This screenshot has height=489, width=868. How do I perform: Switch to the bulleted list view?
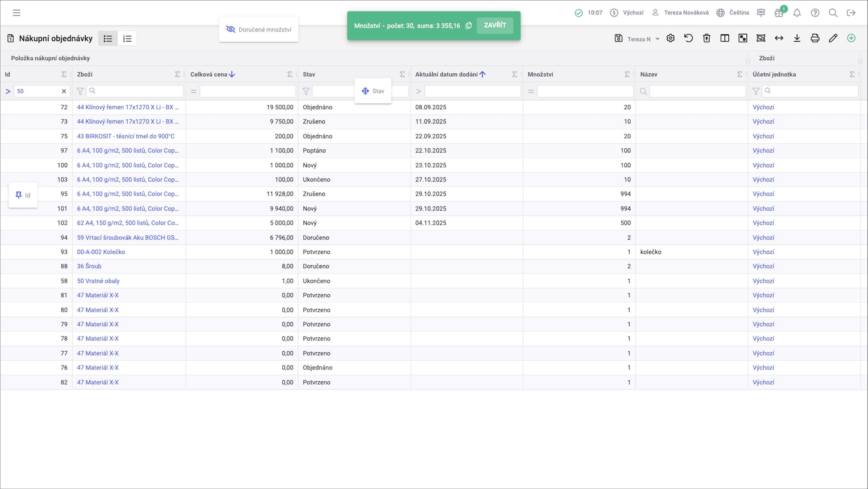click(x=108, y=39)
